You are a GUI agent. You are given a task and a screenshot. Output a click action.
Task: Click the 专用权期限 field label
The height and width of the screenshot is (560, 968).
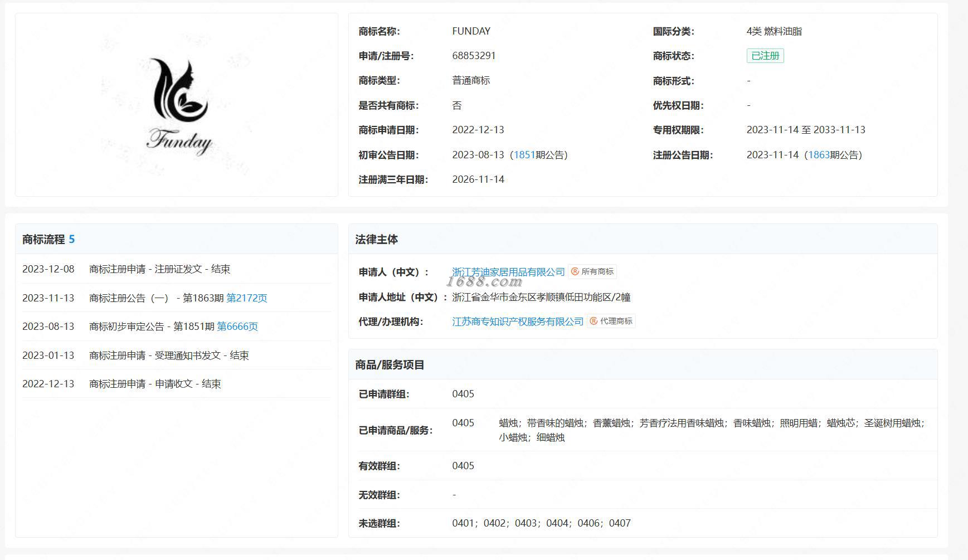pos(678,130)
